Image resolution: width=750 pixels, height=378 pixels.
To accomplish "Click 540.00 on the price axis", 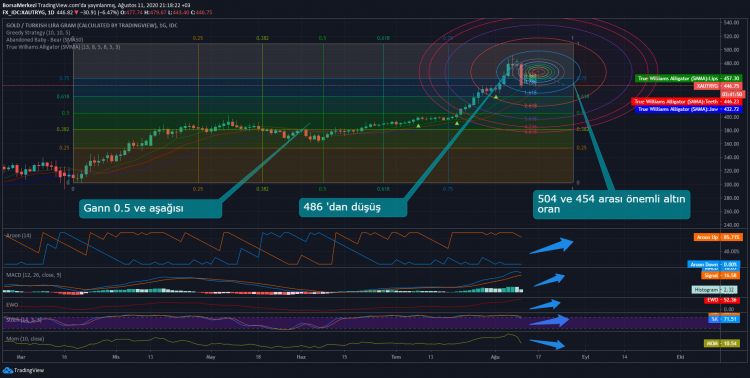I will click(732, 22).
